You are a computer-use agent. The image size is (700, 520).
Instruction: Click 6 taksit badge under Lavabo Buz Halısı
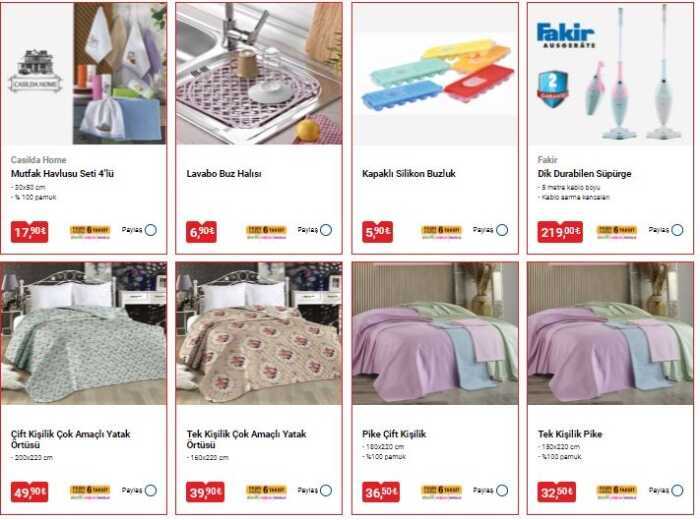tap(266, 232)
